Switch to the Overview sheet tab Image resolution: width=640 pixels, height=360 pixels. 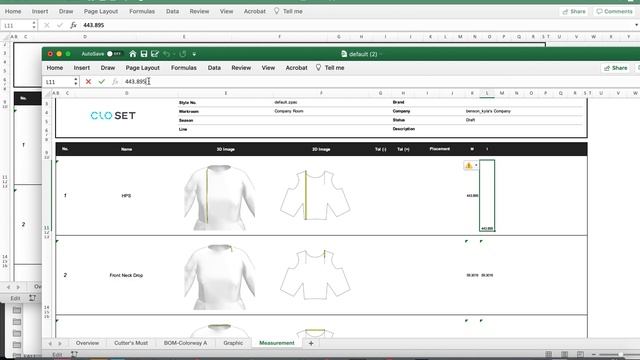tap(87, 343)
